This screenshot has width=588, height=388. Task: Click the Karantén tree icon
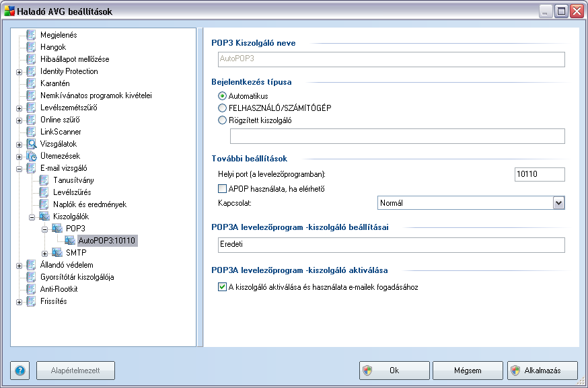pyautogui.click(x=31, y=83)
